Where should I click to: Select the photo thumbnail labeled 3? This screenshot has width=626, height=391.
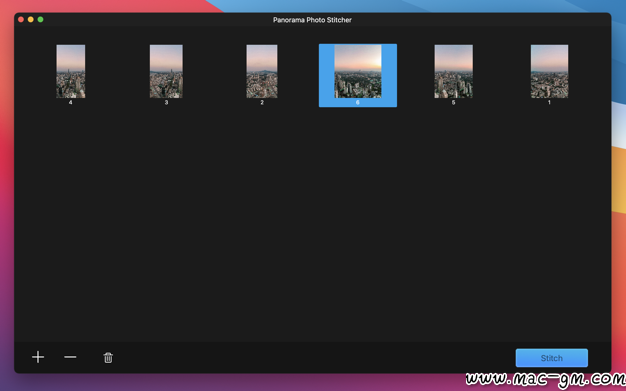(166, 71)
